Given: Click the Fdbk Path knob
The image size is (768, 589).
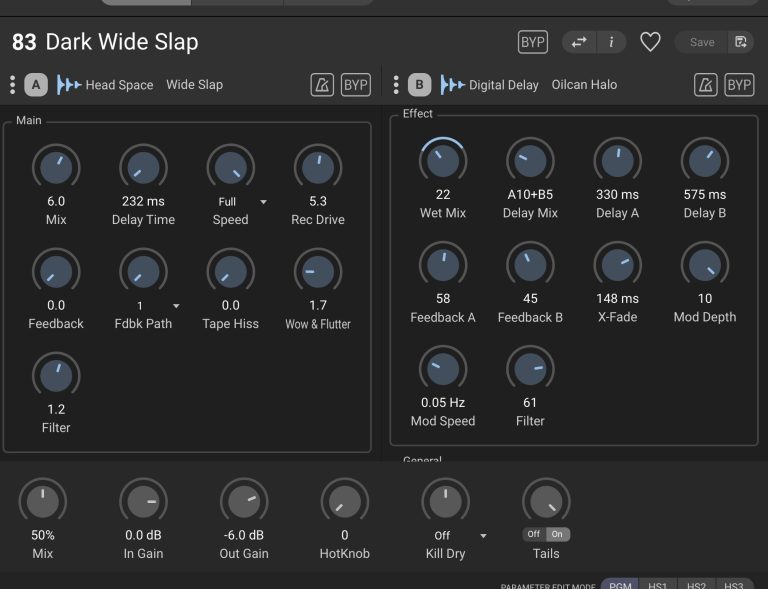Looking at the screenshot, I should (144, 271).
